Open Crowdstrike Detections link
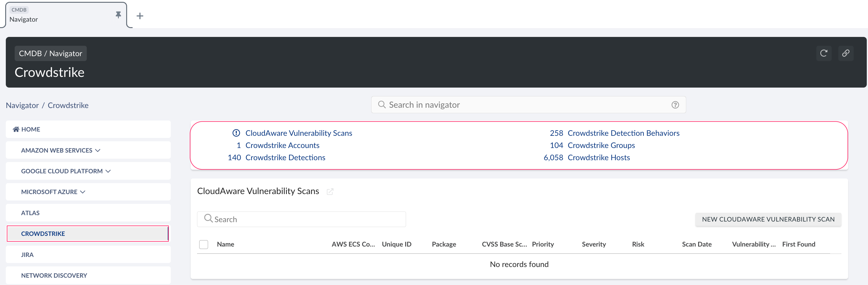Image resolution: width=868 pixels, height=285 pixels. click(x=285, y=157)
